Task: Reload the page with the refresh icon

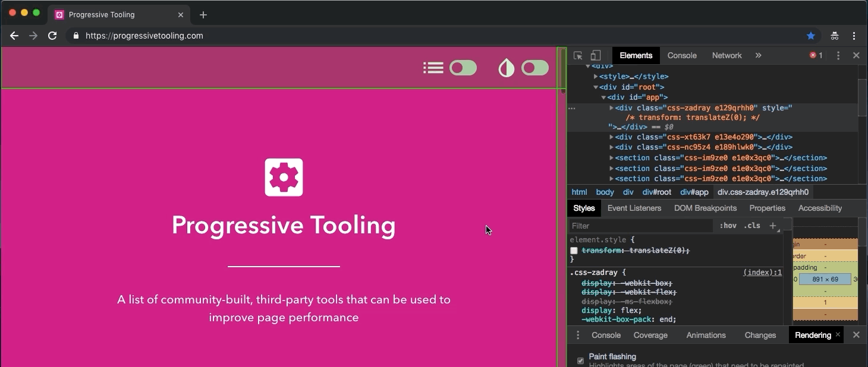Action: (52, 36)
